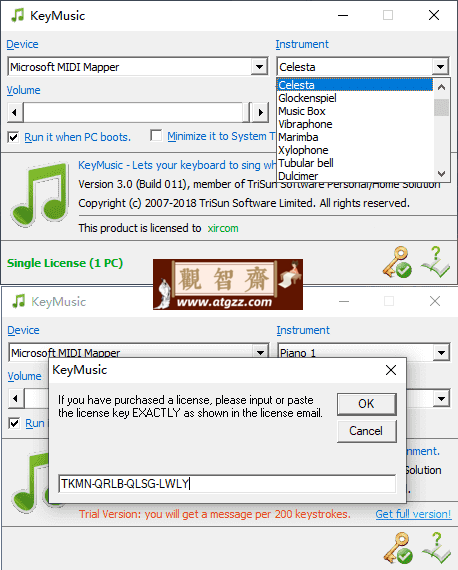Click the help question-mark icon in bottom window
458x570 pixels.
pyautogui.click(x=437, y=548)
